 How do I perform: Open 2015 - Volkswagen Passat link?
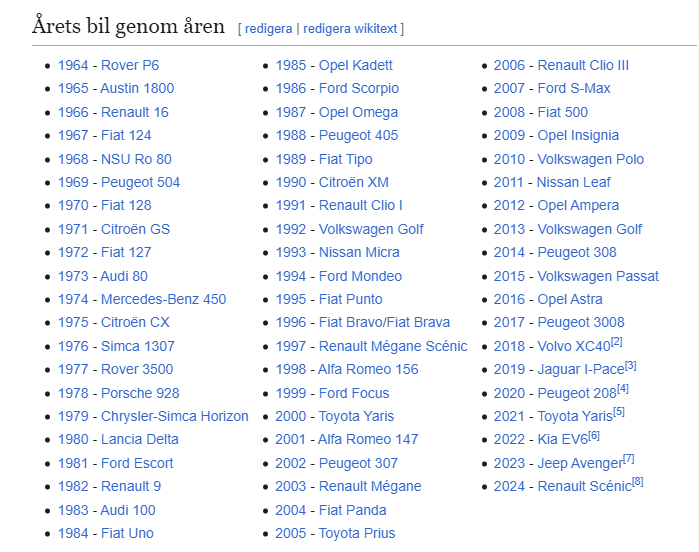coord(576,276)
